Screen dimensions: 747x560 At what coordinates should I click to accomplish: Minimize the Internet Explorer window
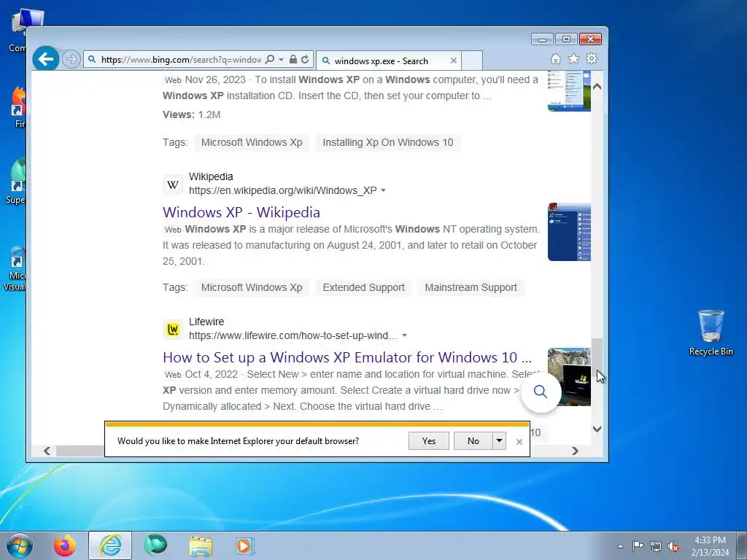pos(542,39)
